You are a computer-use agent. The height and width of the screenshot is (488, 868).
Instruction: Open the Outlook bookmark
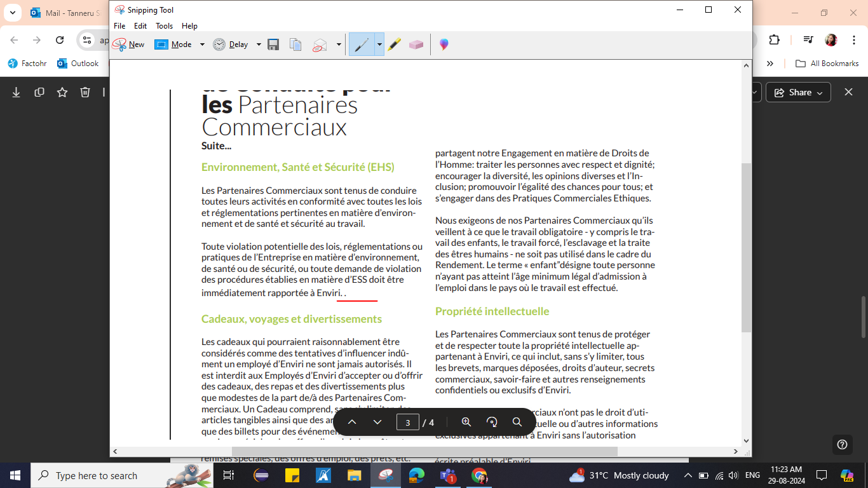(78, 64)
